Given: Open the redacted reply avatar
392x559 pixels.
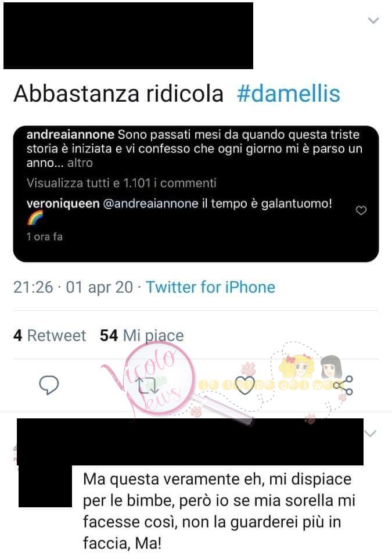Looking at the screenshot, I should pyautogui.click(x=45, y=486).
